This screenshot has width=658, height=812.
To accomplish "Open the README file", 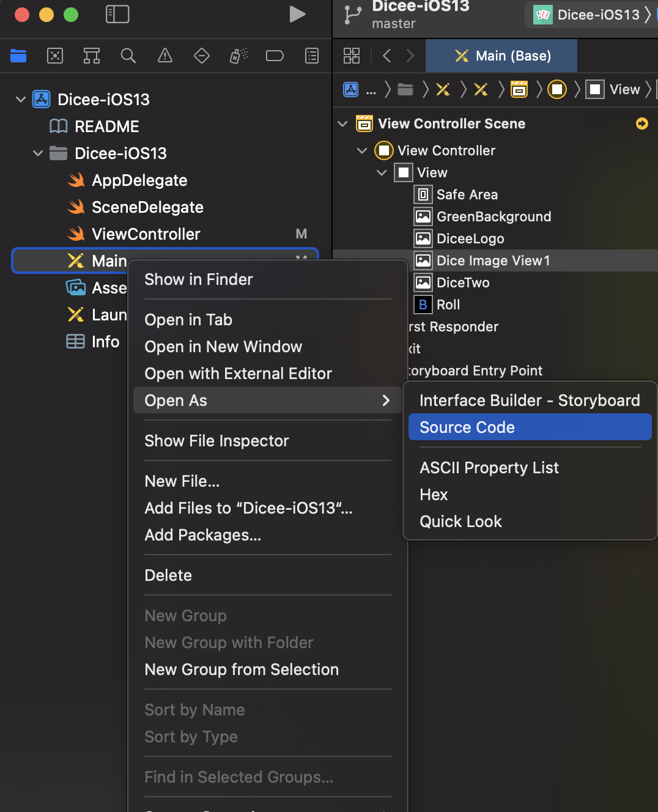I will click(x=106, y=127).
